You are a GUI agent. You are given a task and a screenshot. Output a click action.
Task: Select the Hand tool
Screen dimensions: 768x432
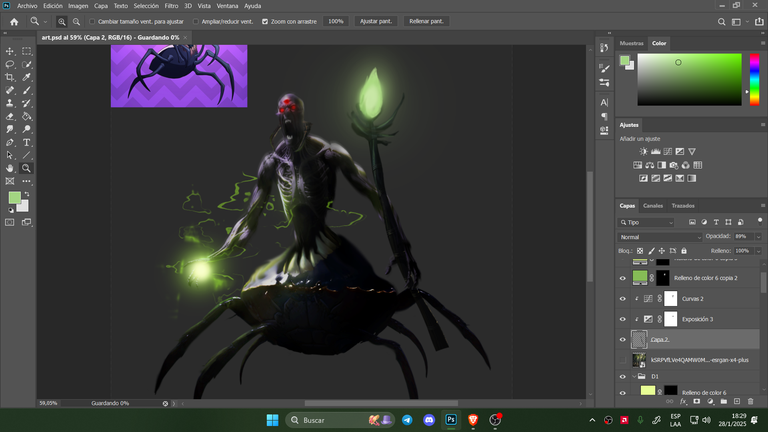click(x=10, y=168)
